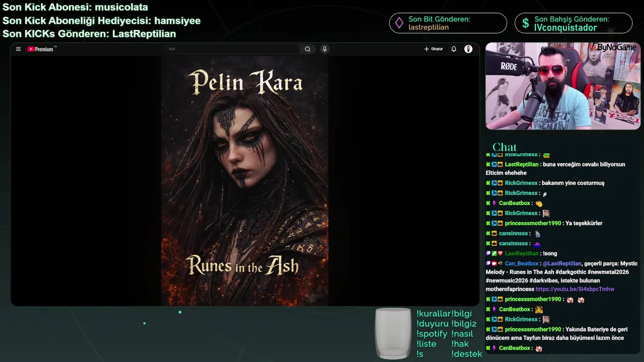Click the Son Kick Aboneliği Hediyecisi: hamsiyee line
This screenshot has height=362, width=644.
coord(102,21)
